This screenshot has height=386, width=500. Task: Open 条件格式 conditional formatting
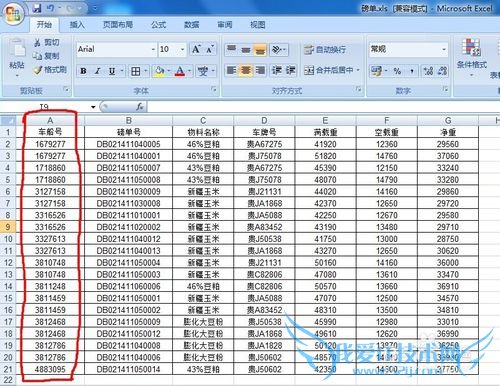pyautogui.click(x=471, y=57)
